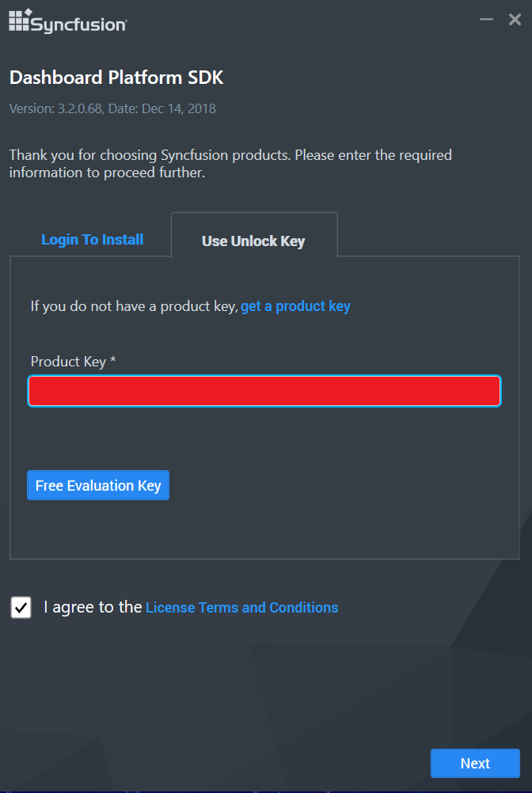Switch to the Login To Install tab

click(x=92, y=238)
